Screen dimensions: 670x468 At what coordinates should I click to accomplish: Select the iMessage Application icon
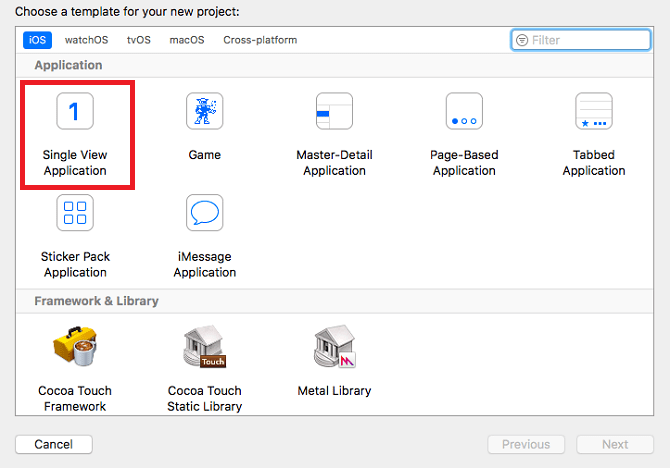tap(204, 213)
